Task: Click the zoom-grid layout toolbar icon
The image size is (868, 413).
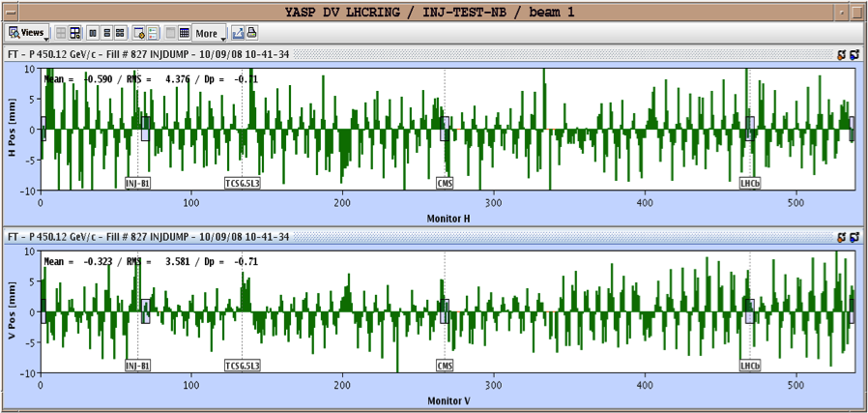Action: pos(74,33)
